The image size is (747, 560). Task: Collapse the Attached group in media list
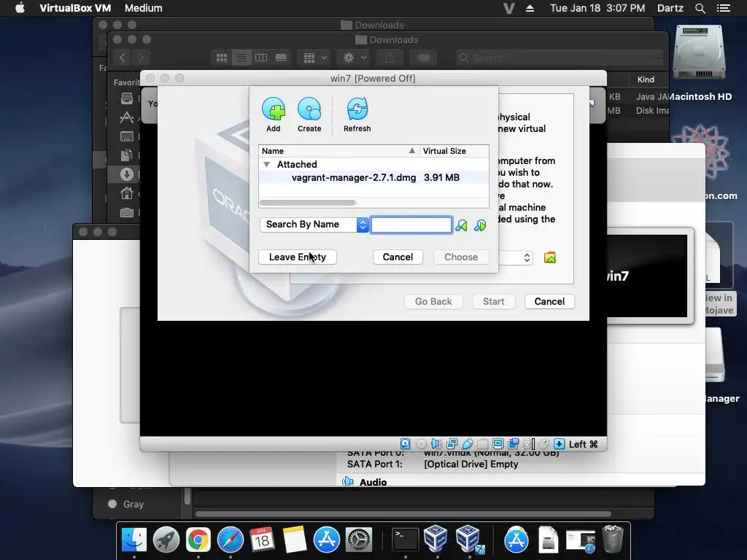point(267,164)
